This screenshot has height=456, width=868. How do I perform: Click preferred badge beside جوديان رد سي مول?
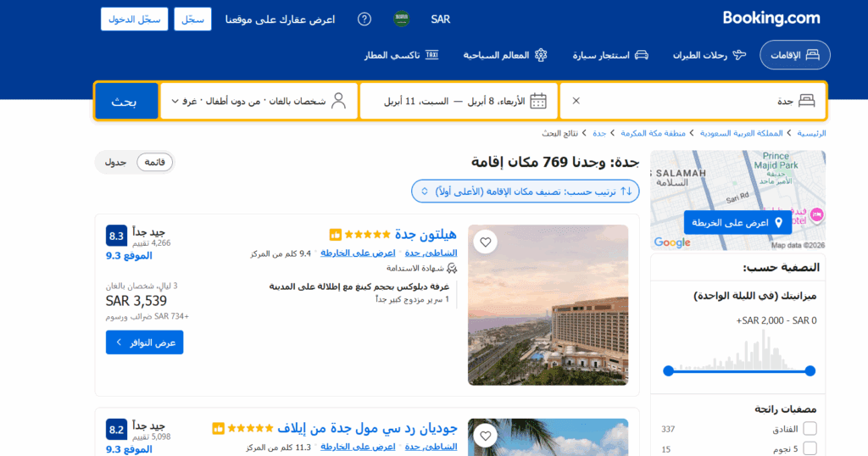[x=218, y=428]
